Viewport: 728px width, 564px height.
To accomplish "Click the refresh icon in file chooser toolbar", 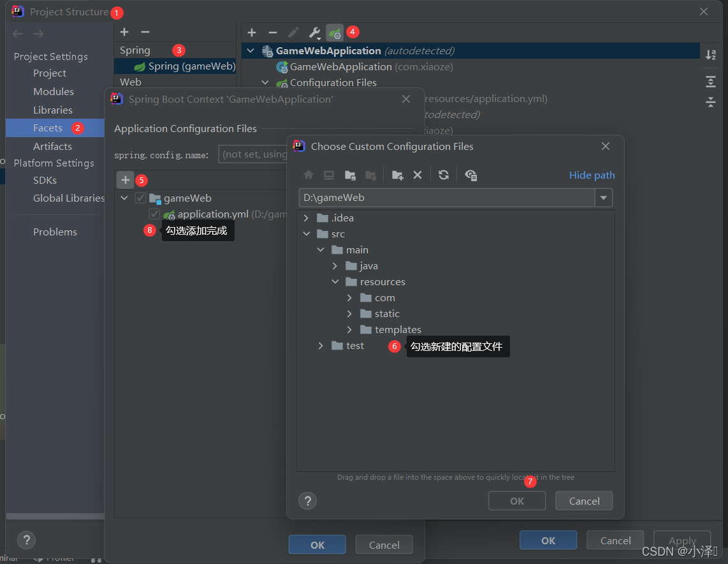I will click(444, 175).
